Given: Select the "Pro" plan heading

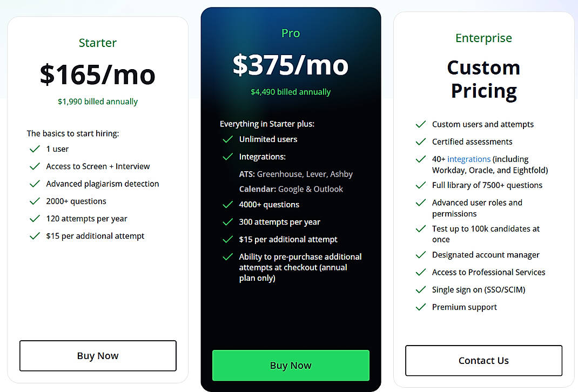Looking at the screenshot, I should point(290,33).
